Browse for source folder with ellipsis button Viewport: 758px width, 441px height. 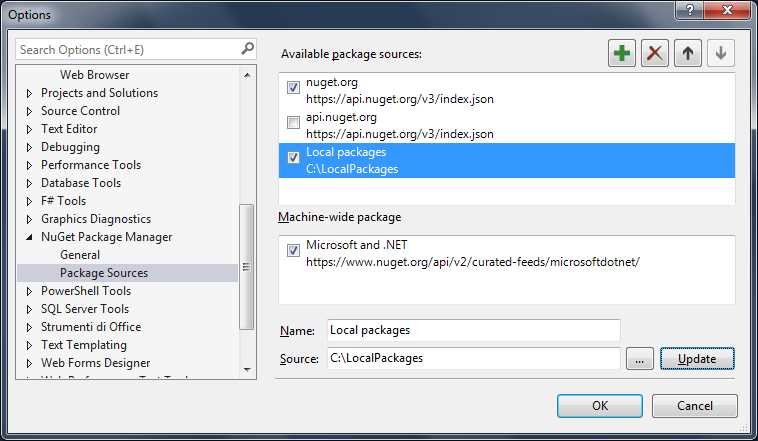click(639, 358)
